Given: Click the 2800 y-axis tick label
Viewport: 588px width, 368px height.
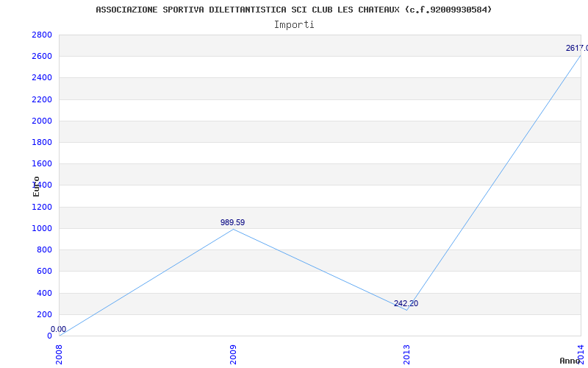Looking at the screenshot, I should 42,35.
